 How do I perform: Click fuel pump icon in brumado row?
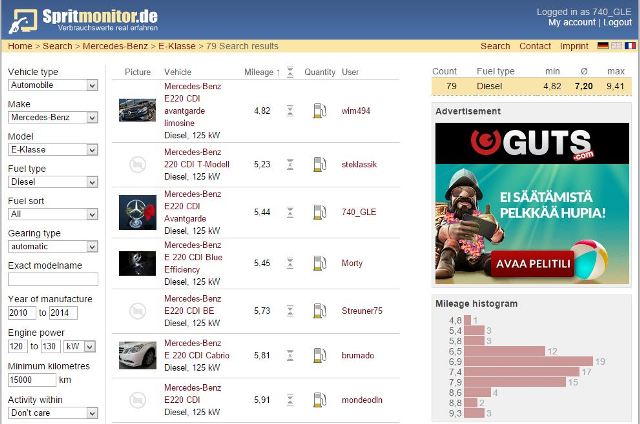[318, 354]
